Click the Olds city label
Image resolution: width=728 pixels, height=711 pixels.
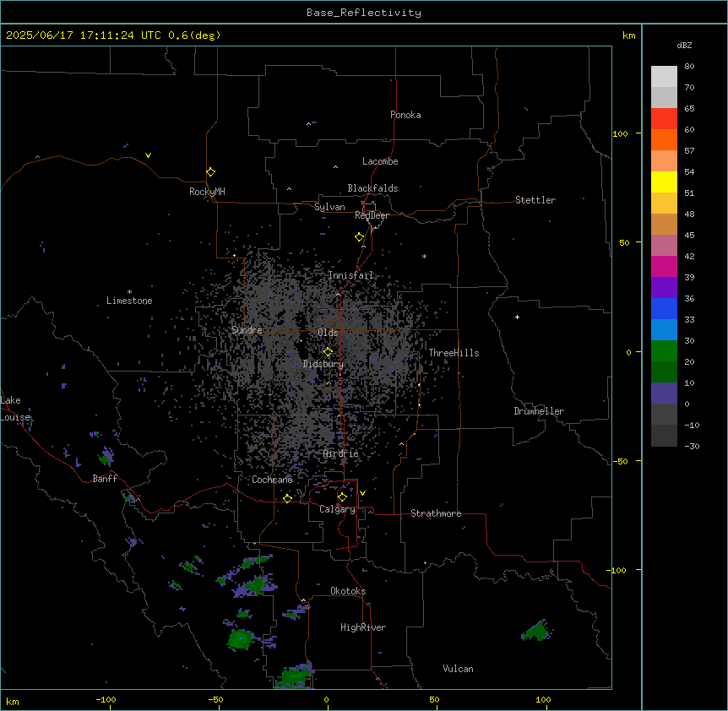point(328,333)
